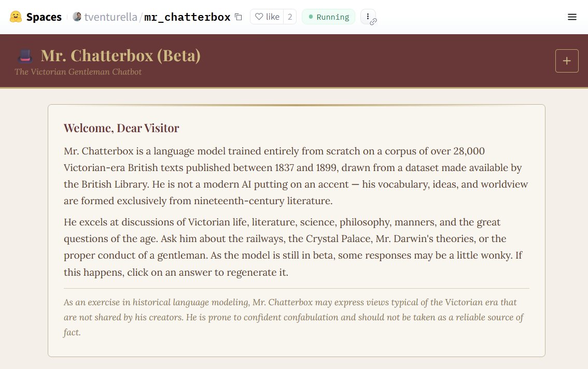Click the Mr. Chatterbox (Beta) title
588x369 pixels.
pos(120,55)
